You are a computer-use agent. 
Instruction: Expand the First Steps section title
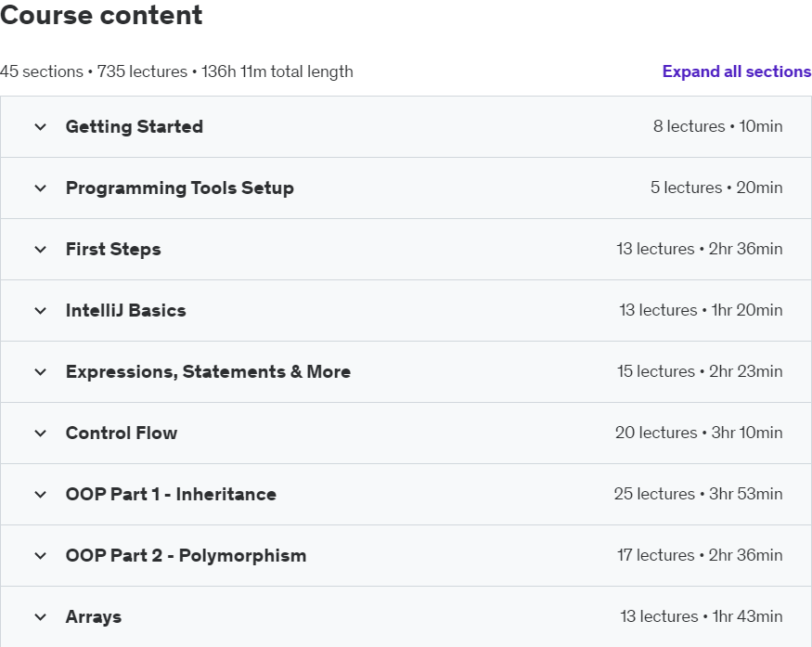tap(113, 250)
